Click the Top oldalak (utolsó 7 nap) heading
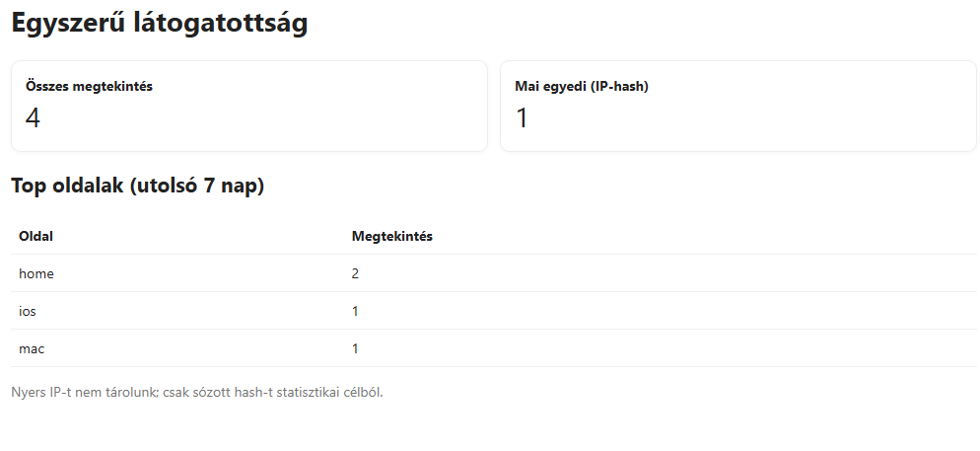The width and height of the screenshot is (980, 451). pos(137,186)
